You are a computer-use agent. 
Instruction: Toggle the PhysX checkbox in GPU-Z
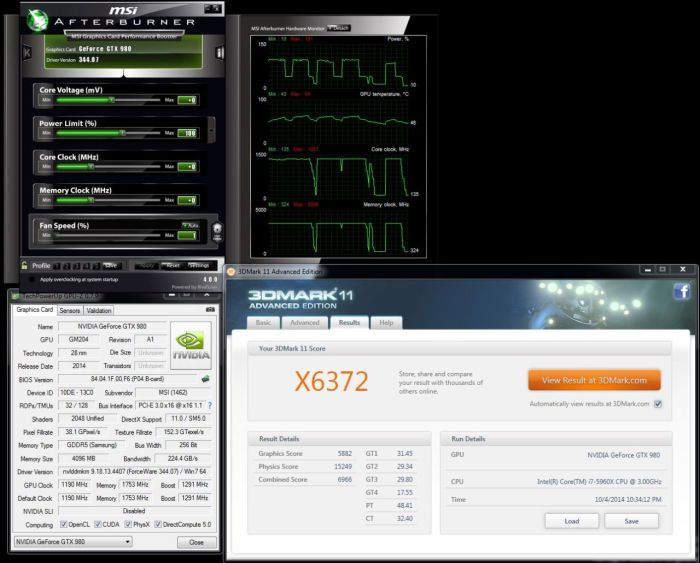point(128,524)
